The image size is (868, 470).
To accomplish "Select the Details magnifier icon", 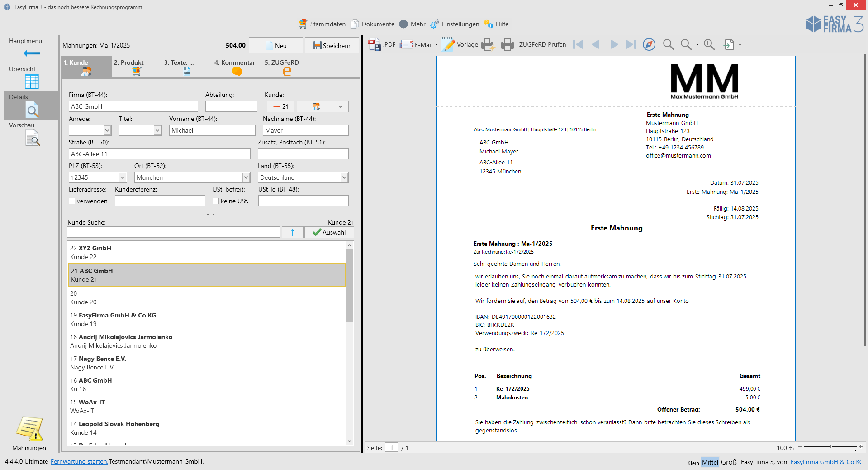I will click(x=32, y=110).
